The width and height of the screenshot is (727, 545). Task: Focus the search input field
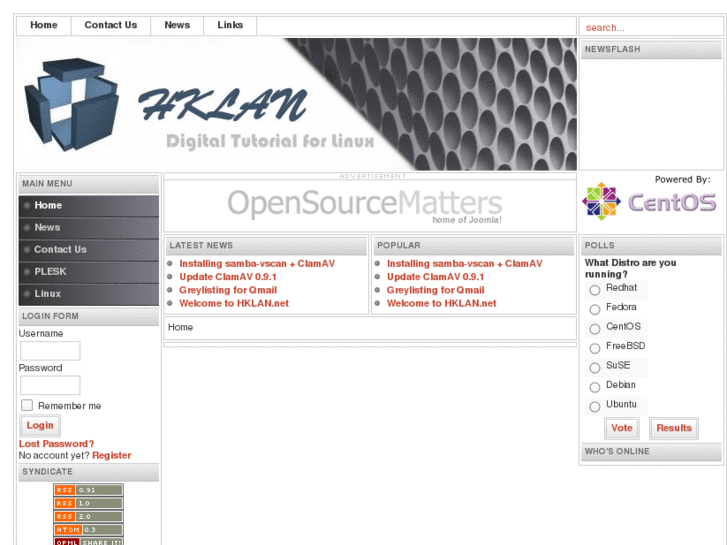click(x=651, y=27)
